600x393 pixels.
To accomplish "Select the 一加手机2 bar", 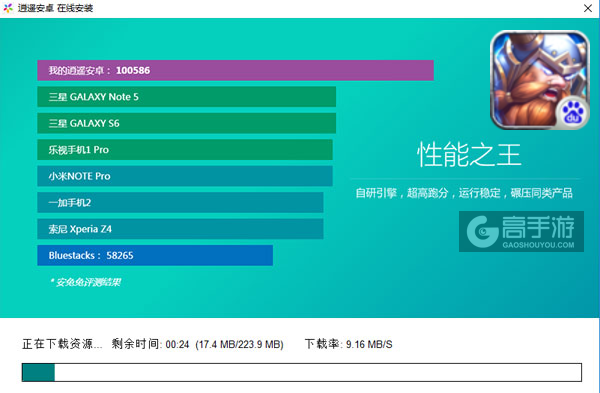I will pos(180,202).
